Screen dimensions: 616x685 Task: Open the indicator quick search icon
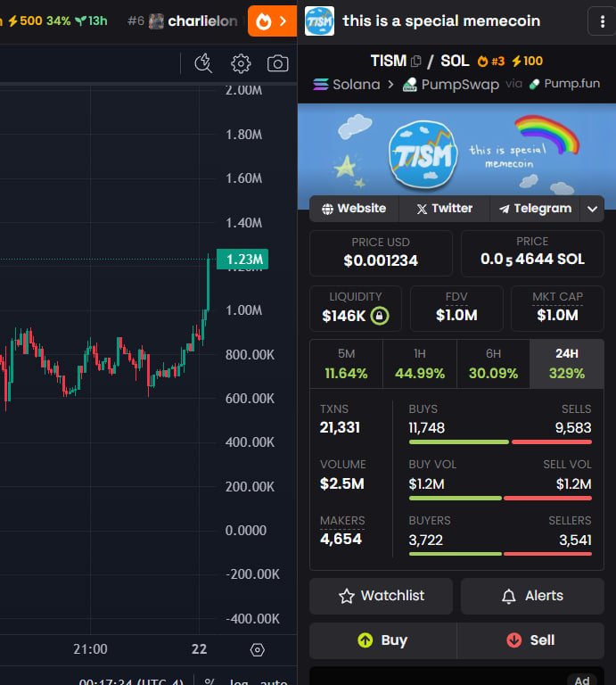click(203, 63)
